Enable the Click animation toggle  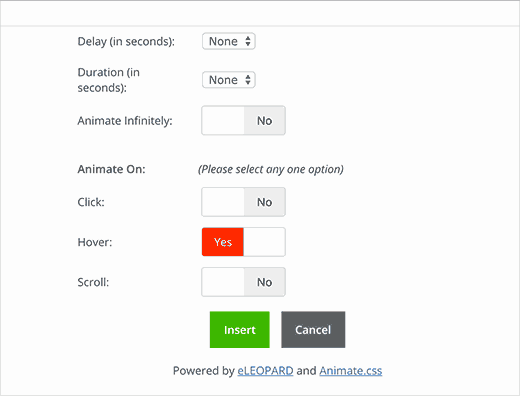tap(243, 202)
